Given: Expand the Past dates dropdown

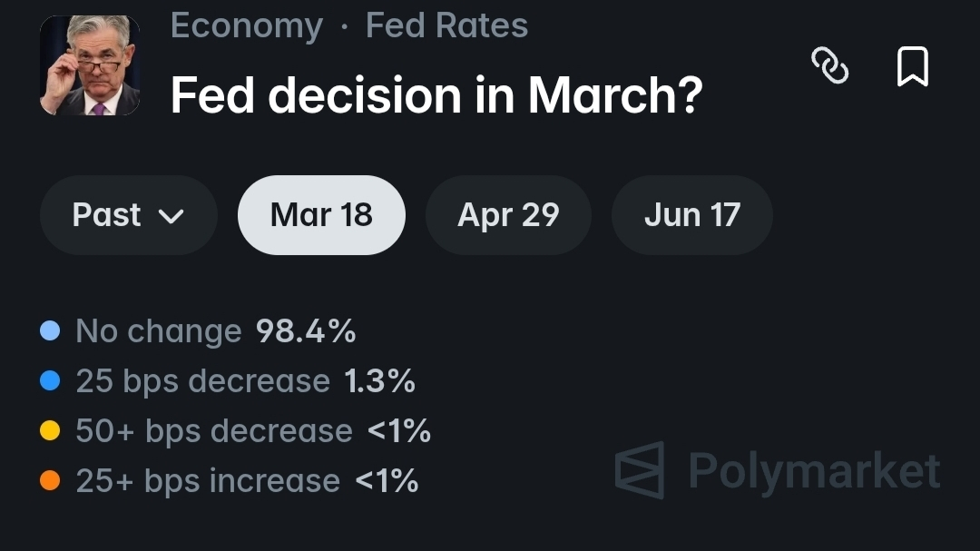Looking at the screenshot, I should click(128, 215).
